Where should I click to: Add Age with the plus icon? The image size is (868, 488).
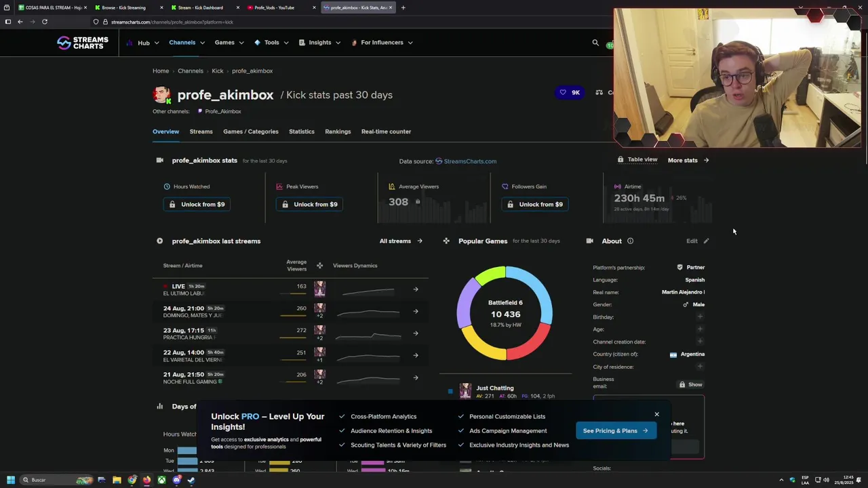[x=700, y=329]
